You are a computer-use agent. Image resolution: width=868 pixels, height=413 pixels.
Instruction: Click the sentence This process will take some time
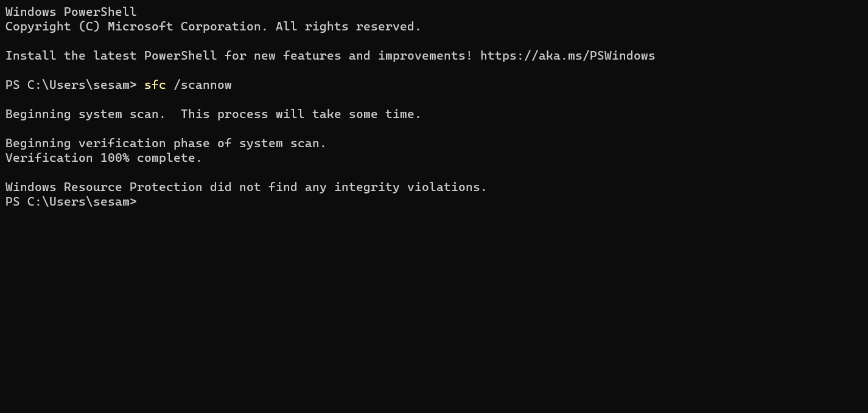(x=301, y=114)
